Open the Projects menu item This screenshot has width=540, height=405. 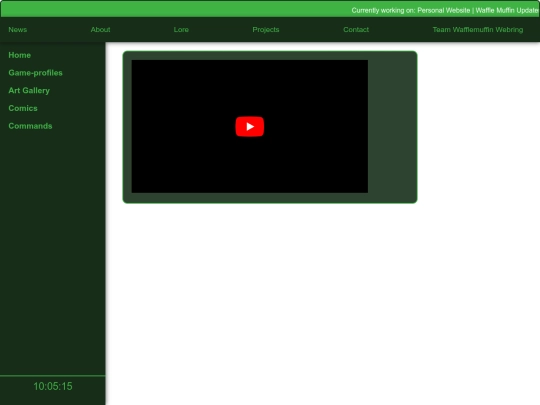[x=266, y=30]
